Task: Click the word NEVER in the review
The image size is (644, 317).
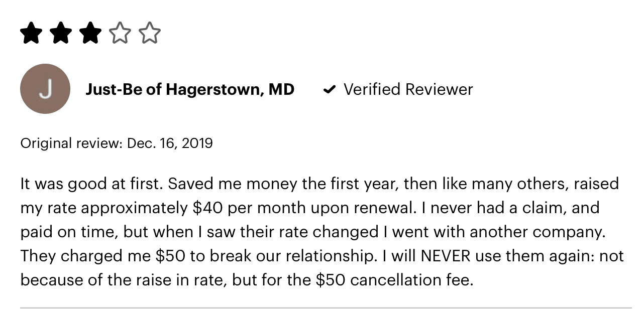Action: pyautogui.click(x=446, y=256)
